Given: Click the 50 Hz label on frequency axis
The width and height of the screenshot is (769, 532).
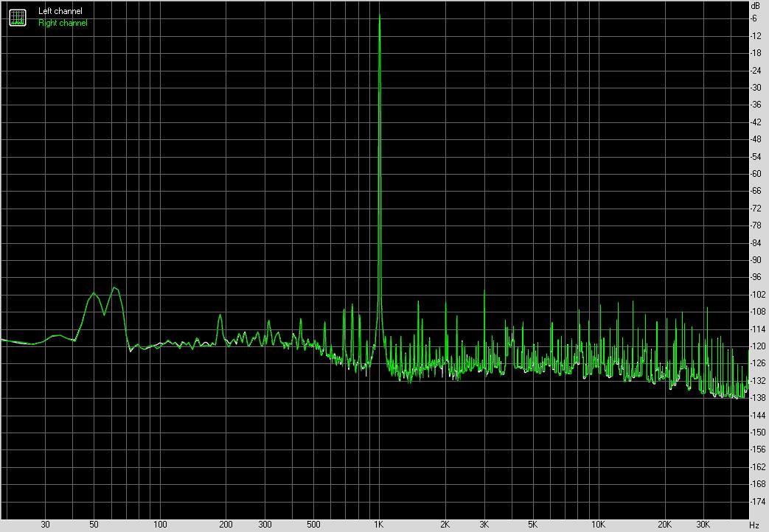Looking at the screenshot, I should 94,525.
